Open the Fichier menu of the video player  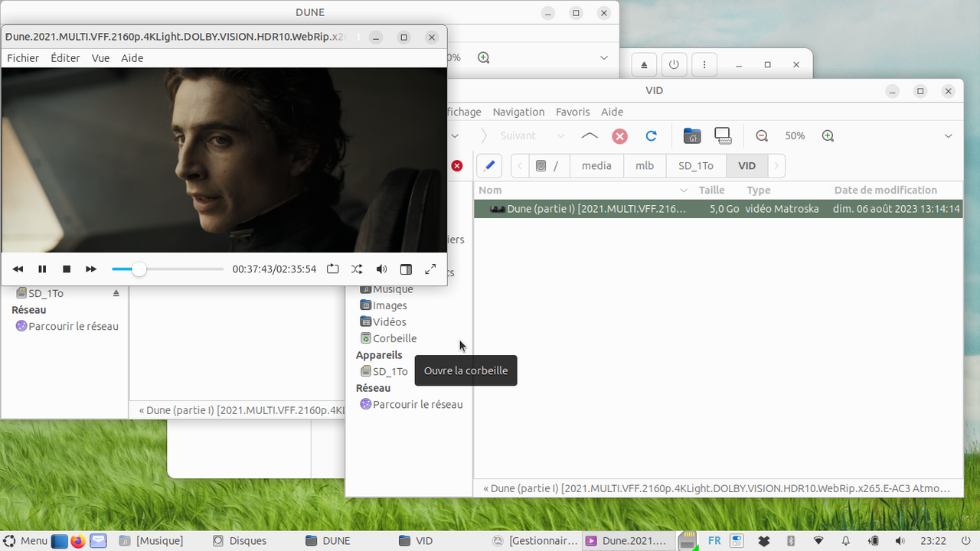point(23,58)
